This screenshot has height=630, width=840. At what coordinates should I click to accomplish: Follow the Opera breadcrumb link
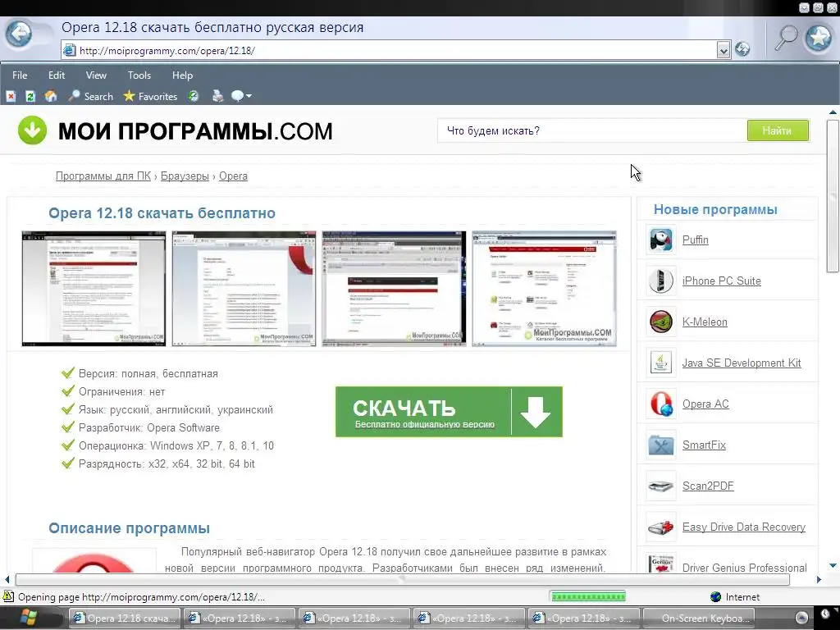(x=233, y=176)
